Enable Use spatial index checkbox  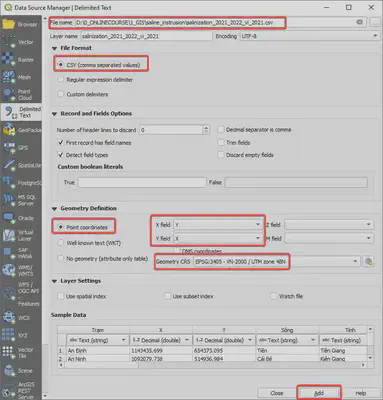coord(82,296)
